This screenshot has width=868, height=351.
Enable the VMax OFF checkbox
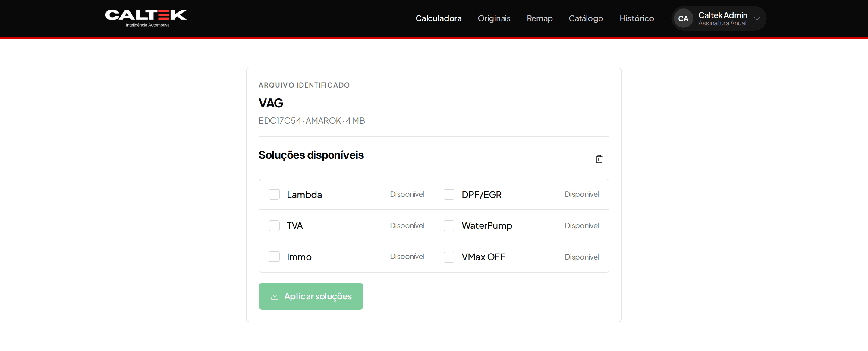pos(449,257)
